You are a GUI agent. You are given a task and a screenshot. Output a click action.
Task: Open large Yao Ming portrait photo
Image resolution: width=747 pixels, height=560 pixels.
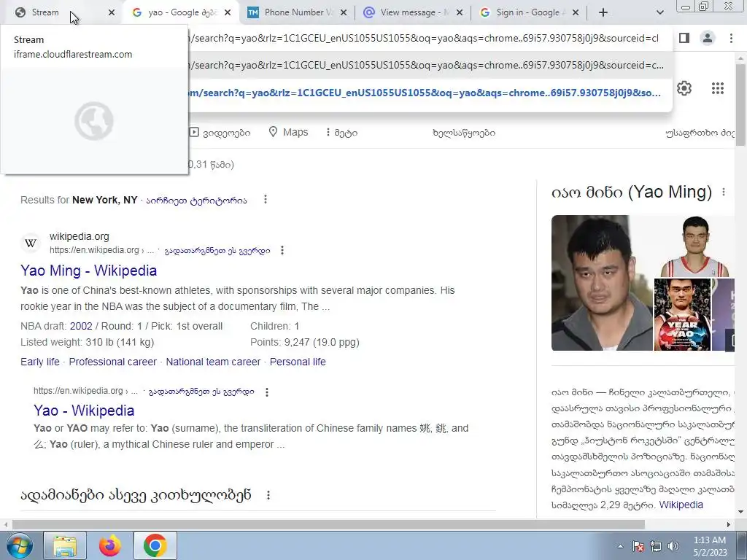602,283
